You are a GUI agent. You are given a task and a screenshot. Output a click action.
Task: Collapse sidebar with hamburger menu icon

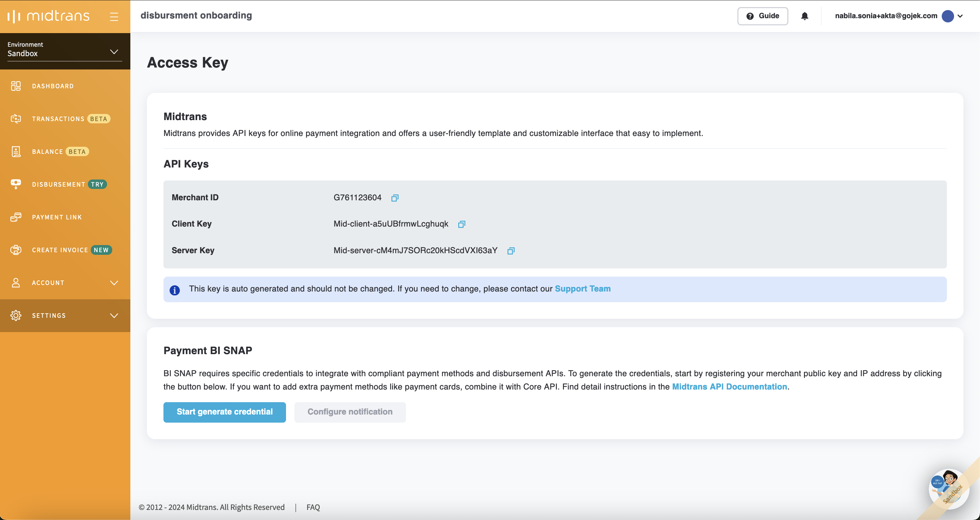(x=114, y=16)
